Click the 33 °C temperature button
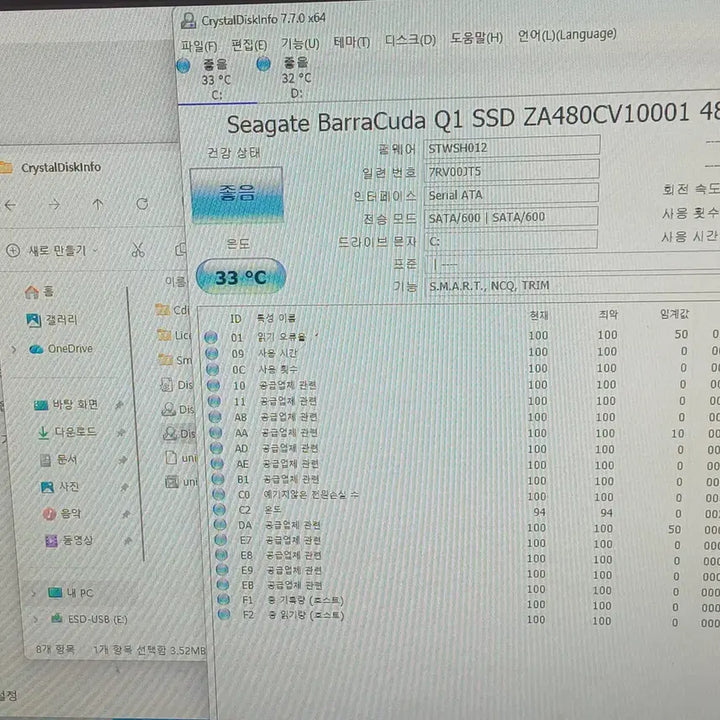The height and width of the screenshot is (720, 720). [241, 277]
